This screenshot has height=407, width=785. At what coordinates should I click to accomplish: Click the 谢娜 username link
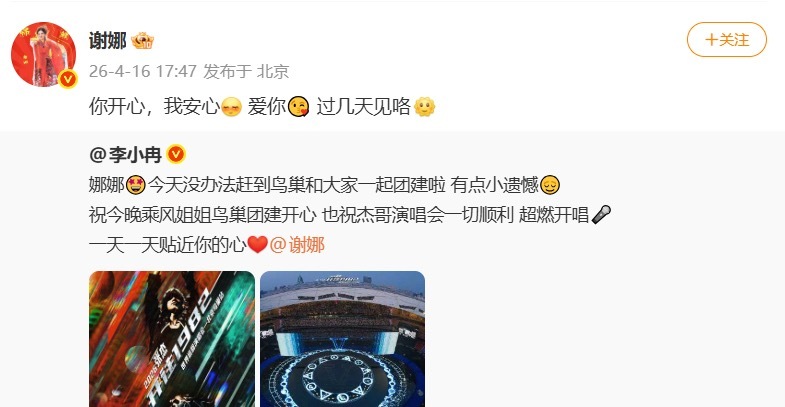click(107, 41)
